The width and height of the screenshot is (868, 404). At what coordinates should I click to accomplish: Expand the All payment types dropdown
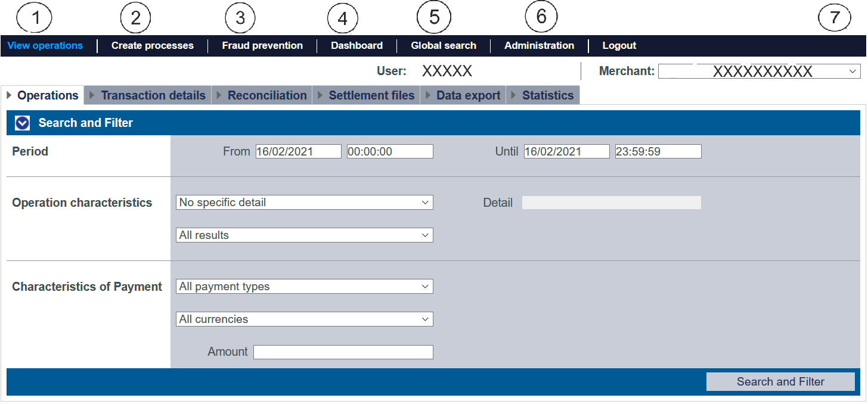[x=305, y=287]
